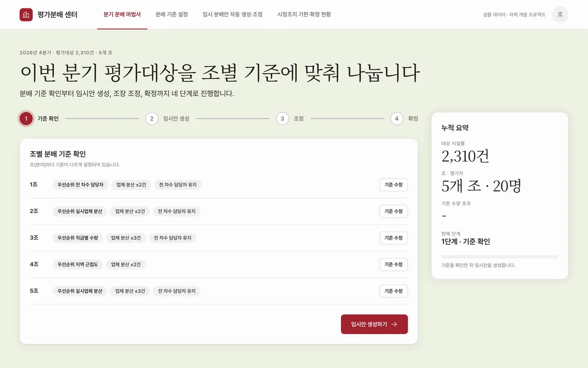This screenshot has height=368, width=588.
Task: Click the 평가분배 센터 logo icon
Action: [x=26, y=15]
